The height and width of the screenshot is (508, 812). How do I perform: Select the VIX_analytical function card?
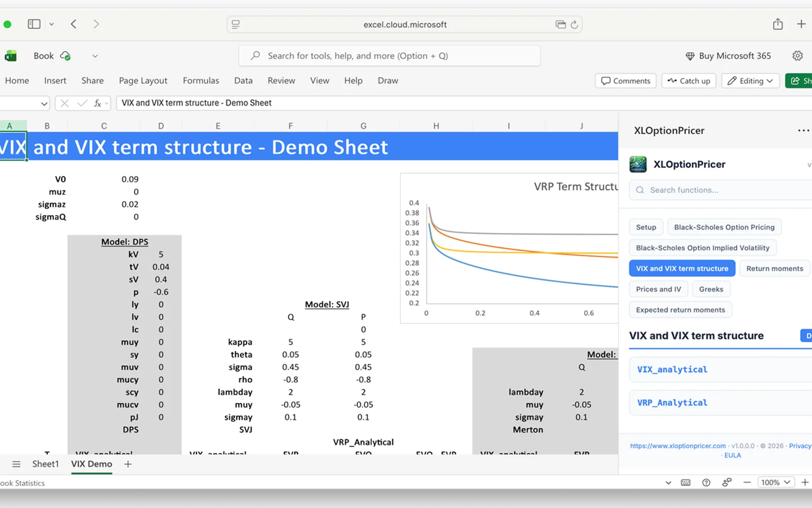[x=721, y=370]
